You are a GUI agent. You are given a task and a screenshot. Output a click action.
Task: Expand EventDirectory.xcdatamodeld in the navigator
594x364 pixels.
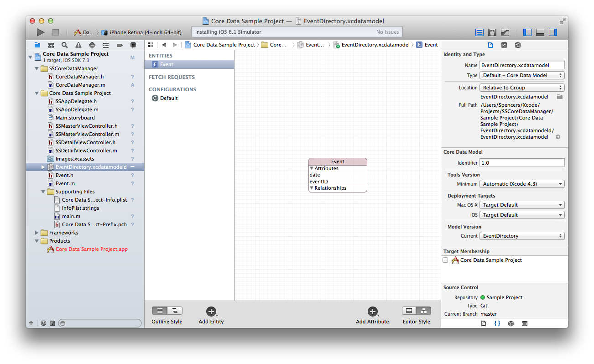(x=43, y=167)
